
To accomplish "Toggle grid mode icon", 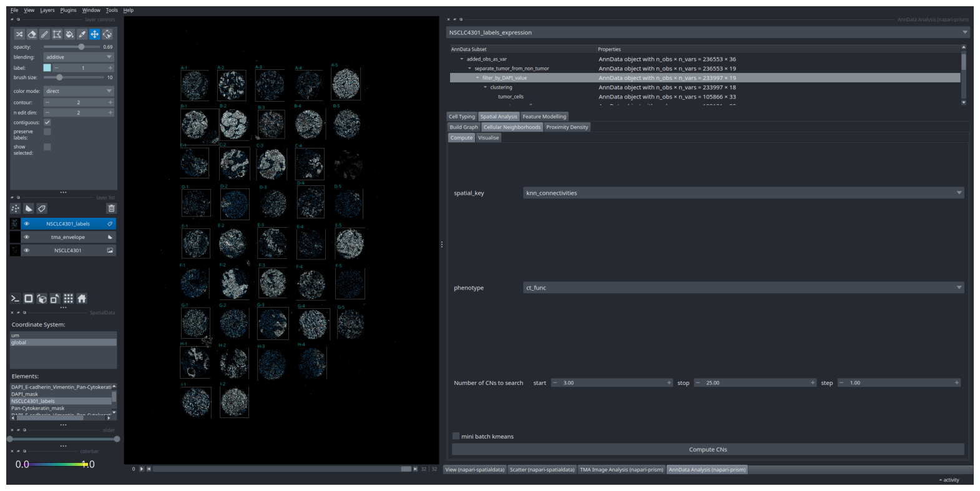I will 69,299.
